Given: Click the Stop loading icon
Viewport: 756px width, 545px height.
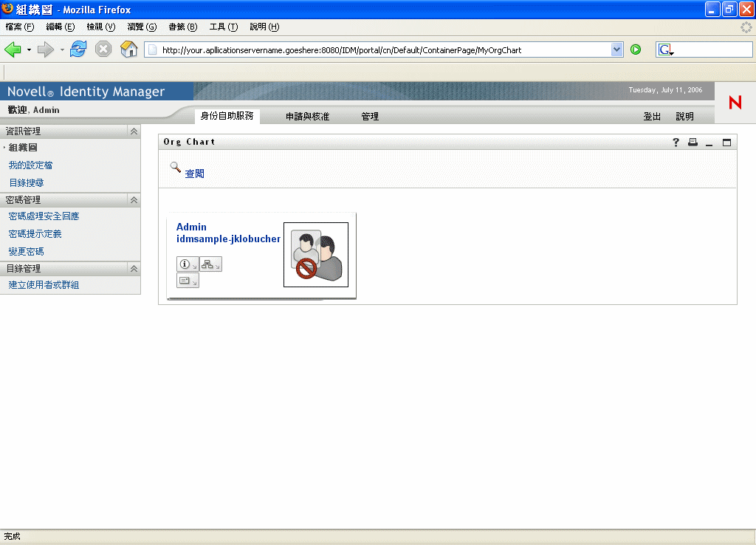Looking at the screenshot, I should (x=103, y=49).
